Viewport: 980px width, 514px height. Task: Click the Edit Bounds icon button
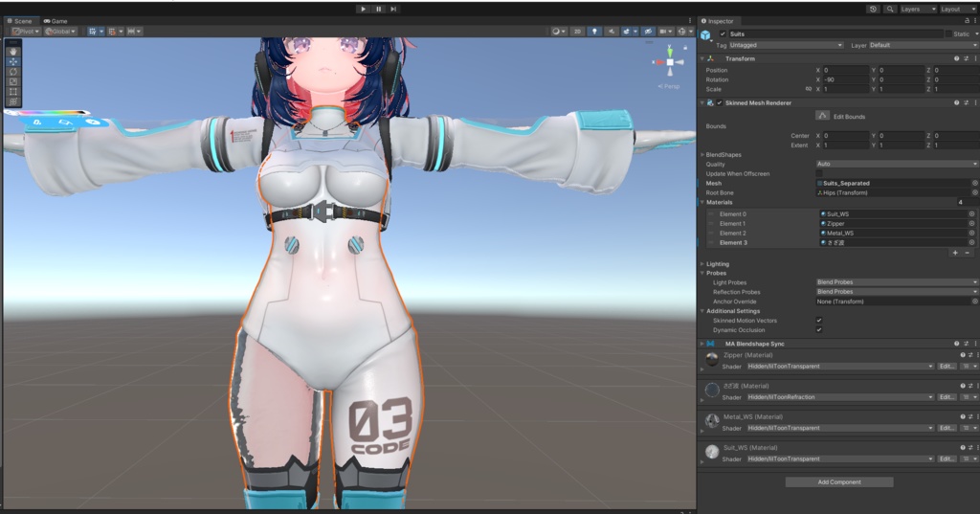point(822,116)
